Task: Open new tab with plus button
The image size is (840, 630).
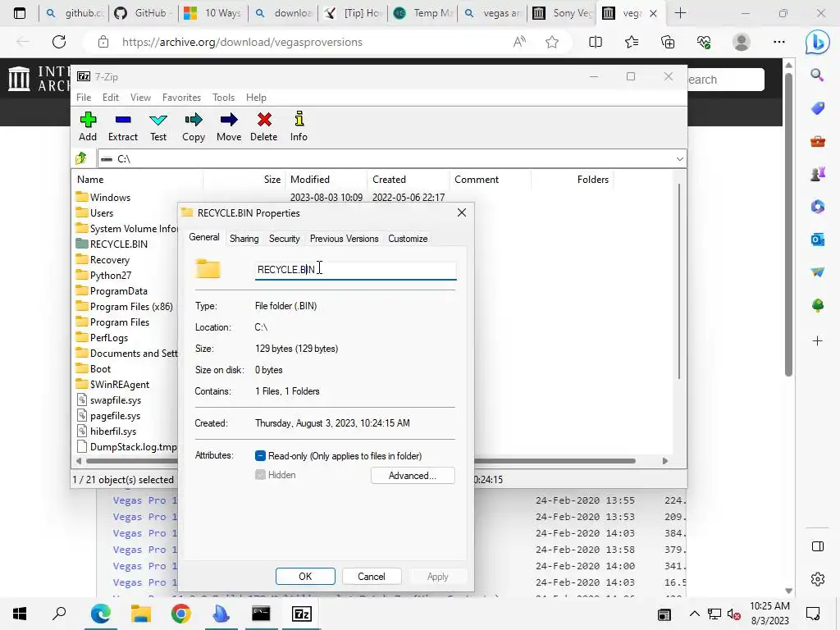Action: 680,13
